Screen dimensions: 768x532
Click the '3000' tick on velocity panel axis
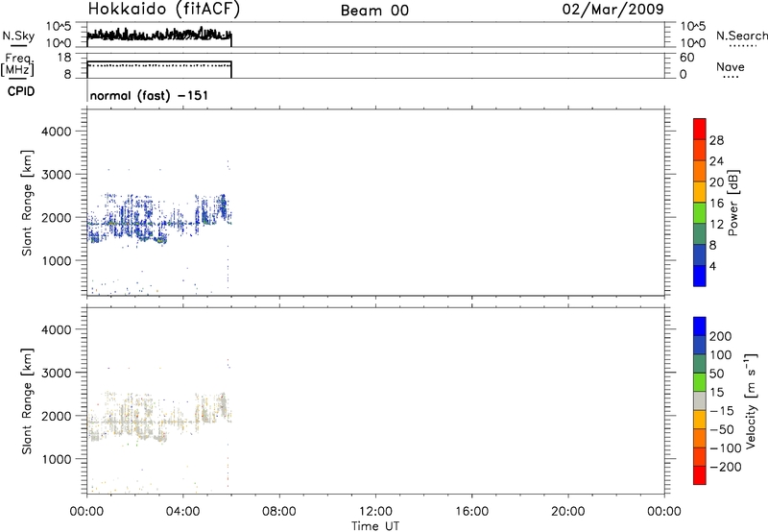pos(57,373)
